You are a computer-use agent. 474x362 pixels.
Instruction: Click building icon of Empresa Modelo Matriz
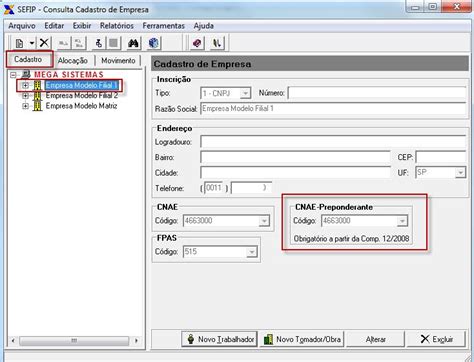point(38,106)
